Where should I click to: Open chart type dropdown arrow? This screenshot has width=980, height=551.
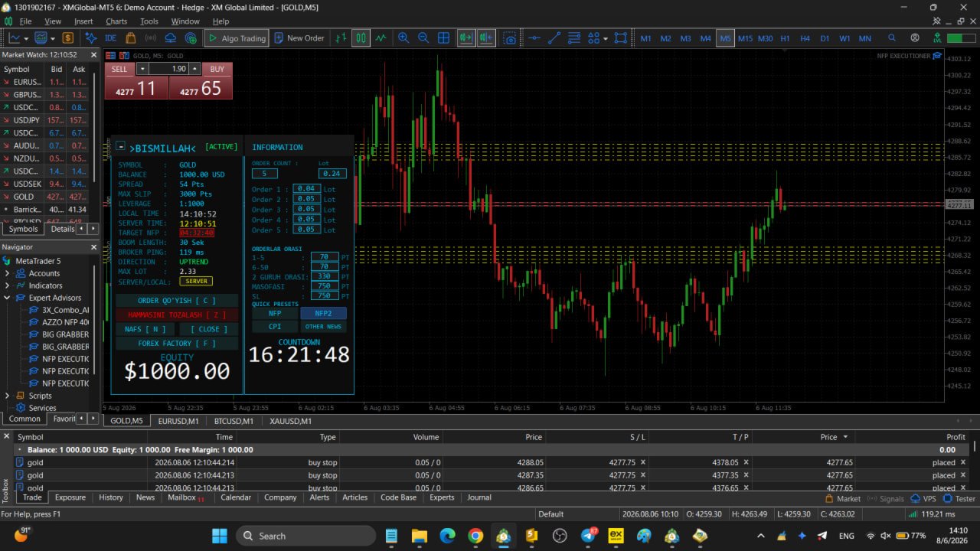28,37
